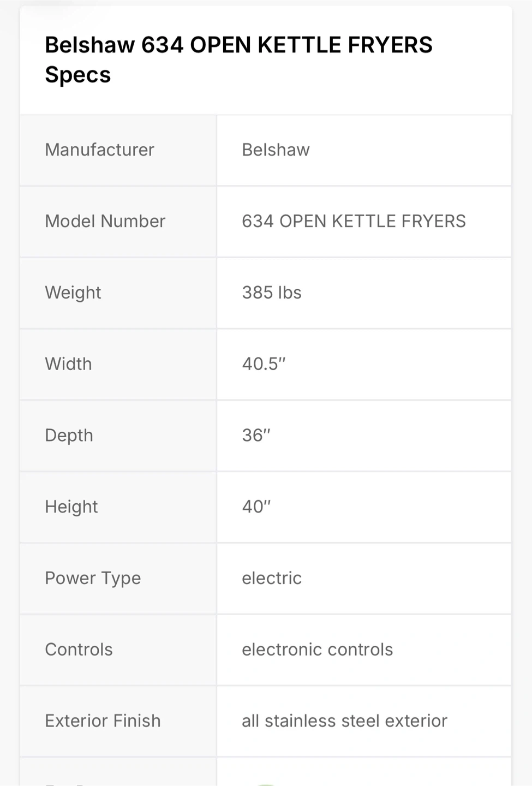Image resolution: width=532 pixels, height=786 pixels.
Task: Click the electric power type value
Action: 272,578
